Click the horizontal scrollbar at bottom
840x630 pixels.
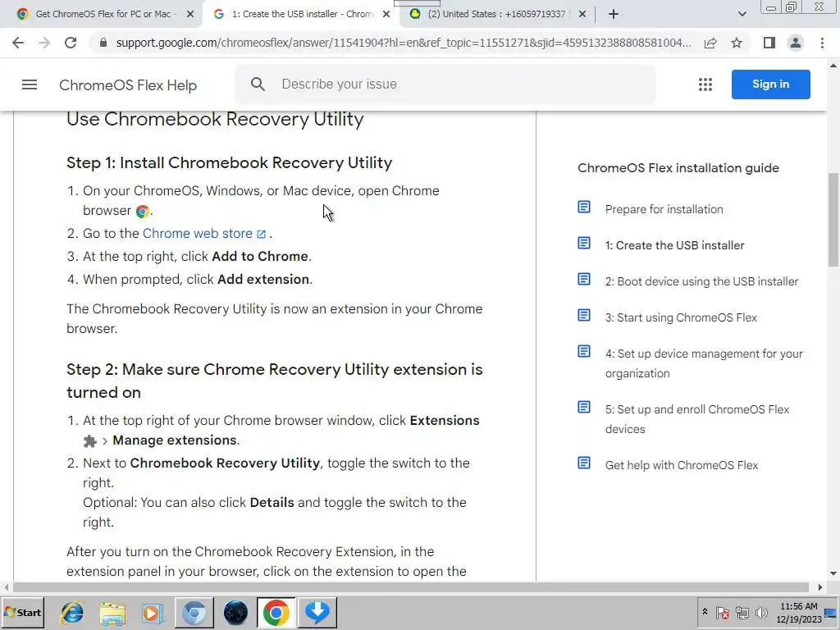coord(410,587)
